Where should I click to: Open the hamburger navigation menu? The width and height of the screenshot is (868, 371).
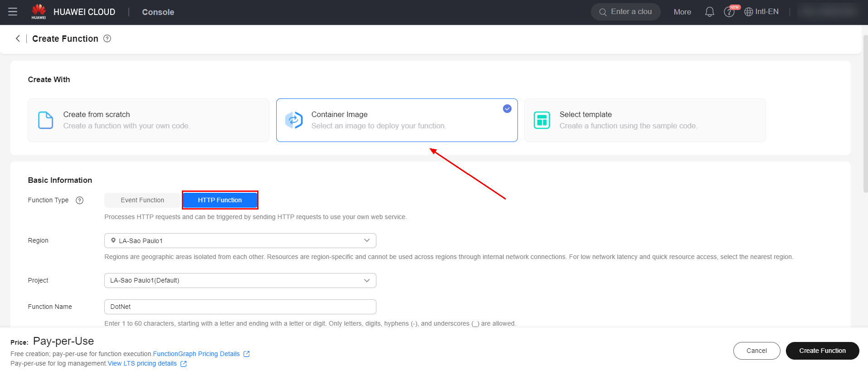coord(13,12)
